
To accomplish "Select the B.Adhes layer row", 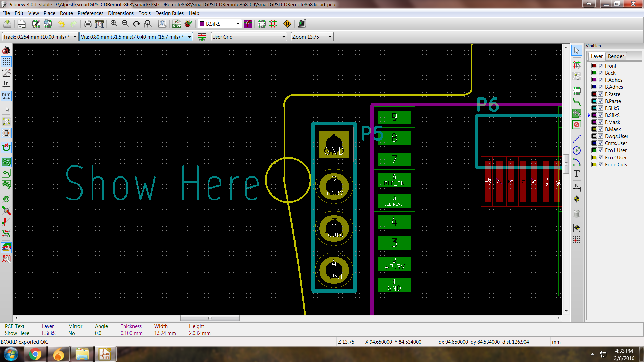I will coord(614,87).
